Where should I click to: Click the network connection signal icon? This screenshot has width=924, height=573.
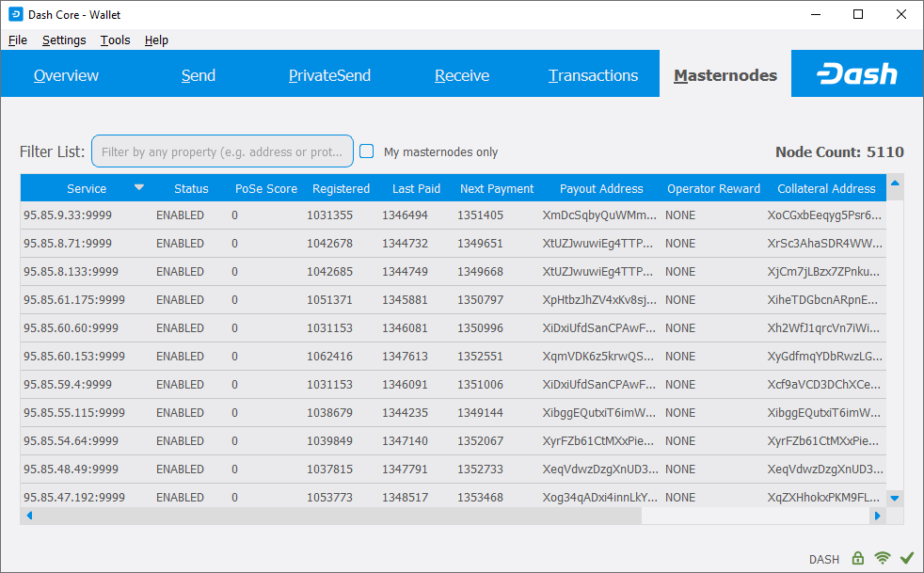coord(883,558)
